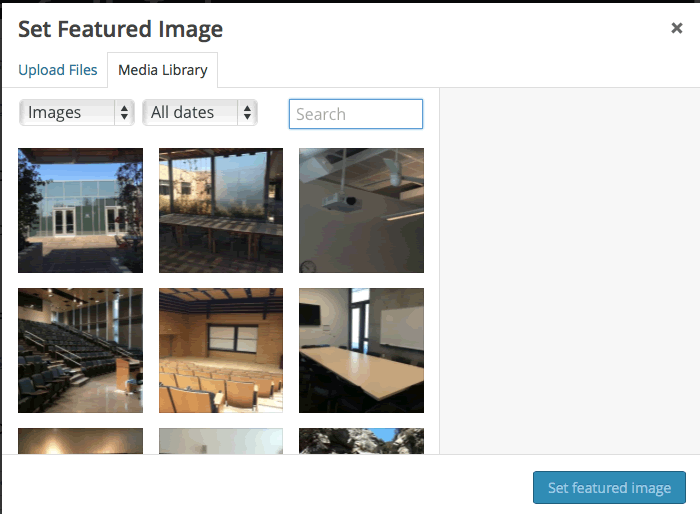The height and width of the screenshot is (514, 700).
Task: Click the empty attachment details side panel
Action: (x=570, y=271)
